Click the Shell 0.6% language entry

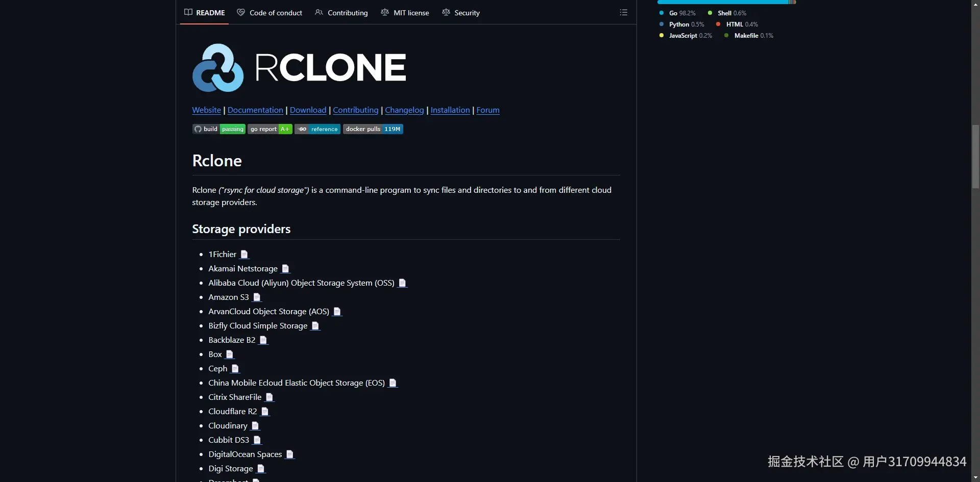[727, 13]
